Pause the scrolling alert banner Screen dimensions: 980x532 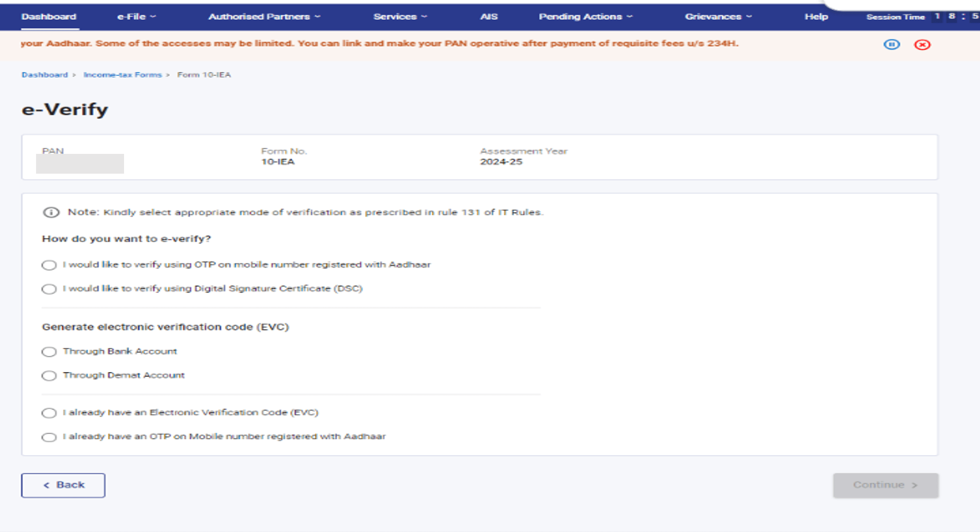(x=891, y=44)
